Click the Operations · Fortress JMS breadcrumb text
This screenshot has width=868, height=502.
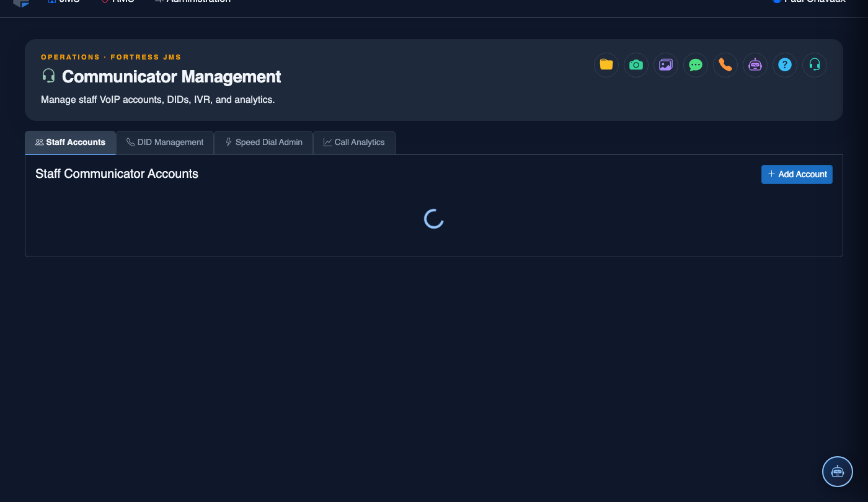(111, 57)
